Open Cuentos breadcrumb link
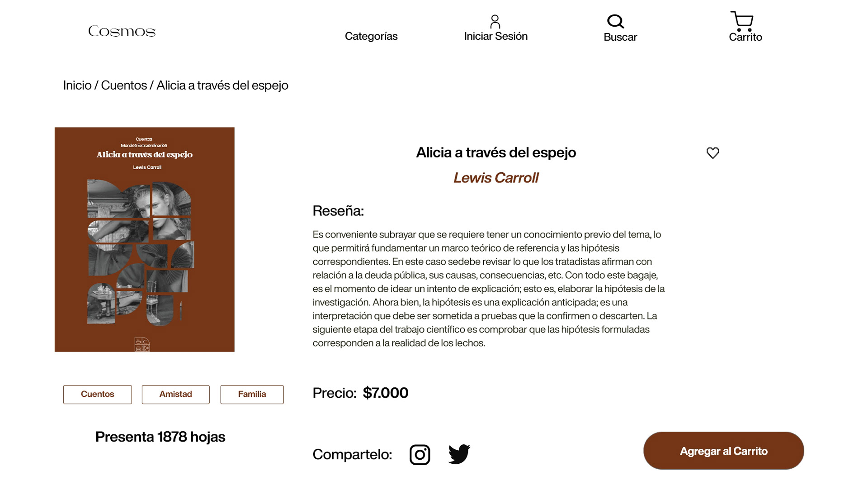Viewport: 868px width, 490px height. pyautogui.click(x=124, y=85)
